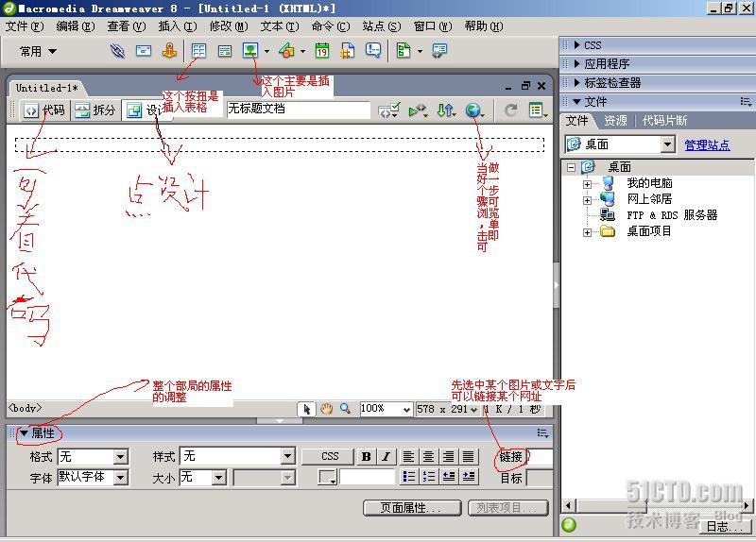
Task: Click the Email Link envelope icon
Action: (144, 51)
